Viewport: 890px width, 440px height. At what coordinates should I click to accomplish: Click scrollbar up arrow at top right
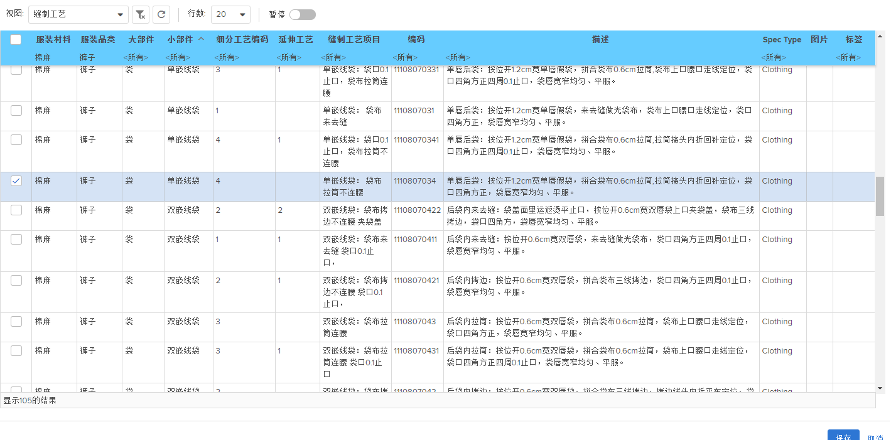coord(880,36)
